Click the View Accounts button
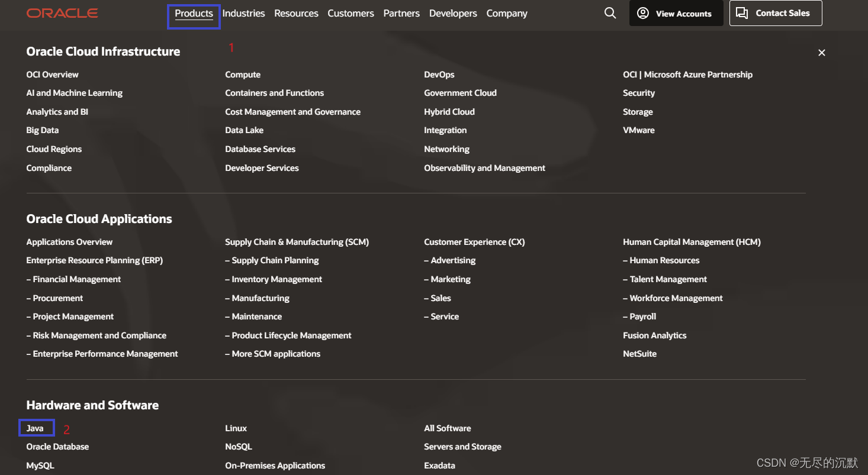 (676, 13)
